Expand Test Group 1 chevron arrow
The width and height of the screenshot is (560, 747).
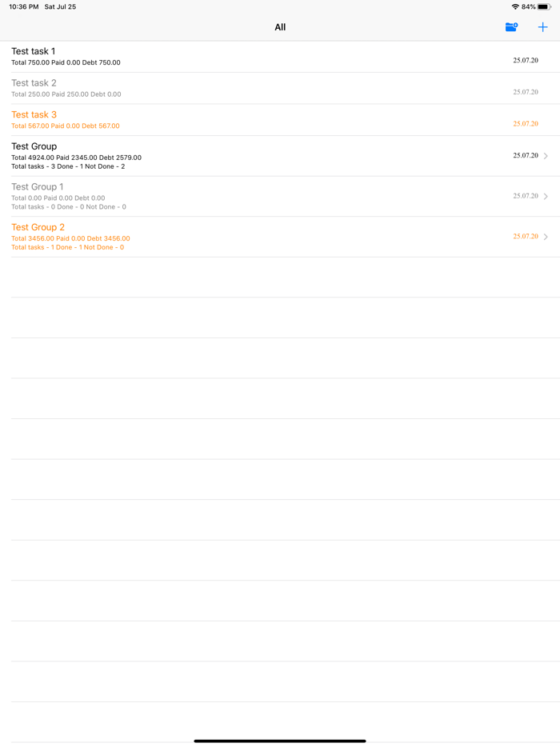(546, 196)
